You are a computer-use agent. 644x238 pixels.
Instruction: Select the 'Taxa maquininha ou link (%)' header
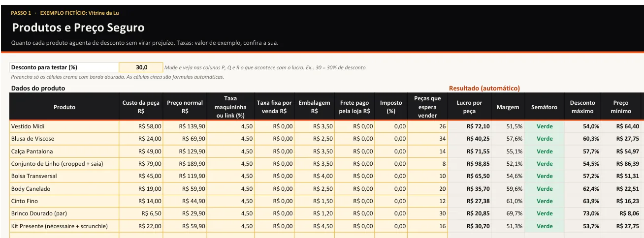(x=230, y=107)
